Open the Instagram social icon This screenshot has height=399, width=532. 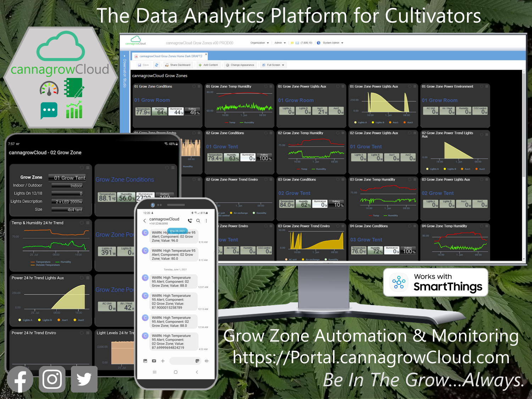tap(52, 379)
